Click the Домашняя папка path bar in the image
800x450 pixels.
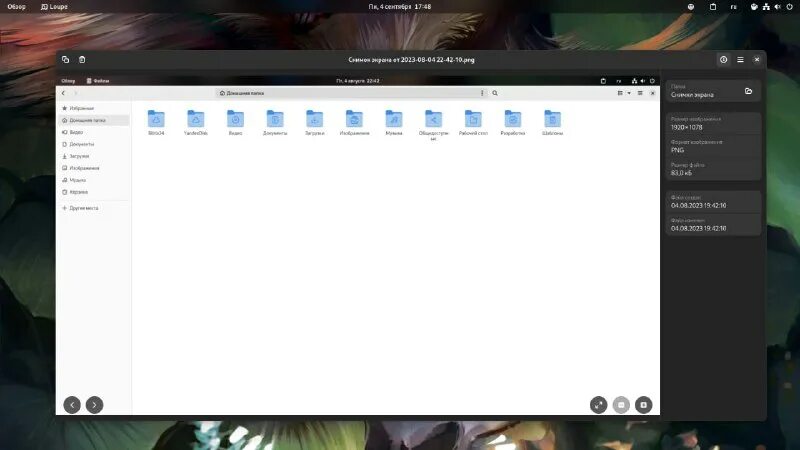pyautogui.click(x=351, y=93)
